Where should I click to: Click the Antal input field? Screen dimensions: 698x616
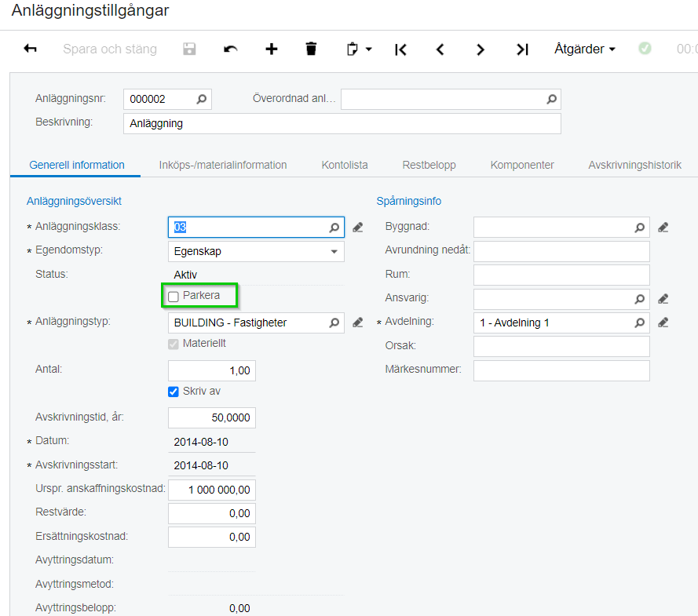[x=212, y=370]
